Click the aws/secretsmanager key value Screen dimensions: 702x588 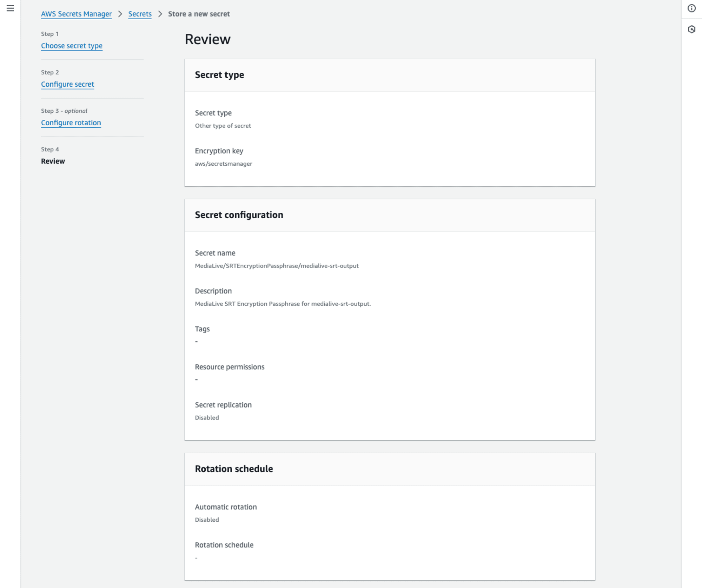pyautogui.click(x=224, y=164)
